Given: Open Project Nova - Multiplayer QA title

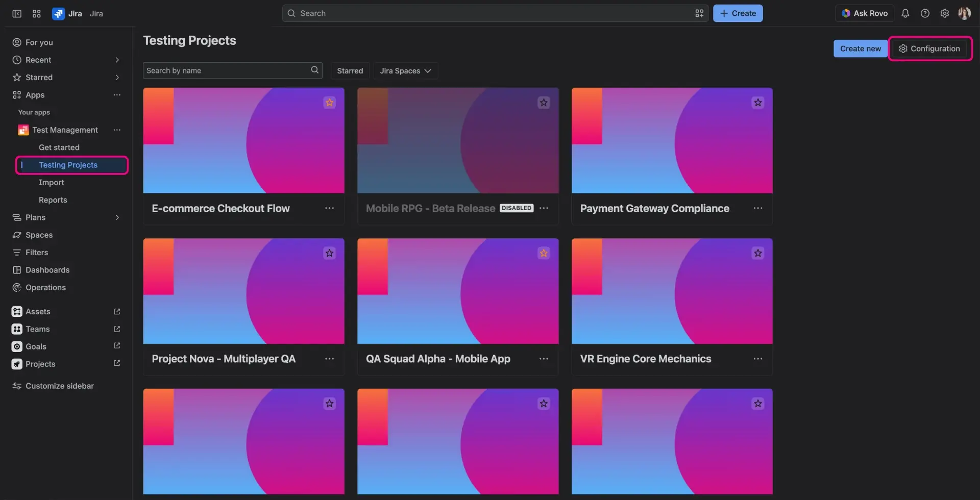Looking at the screenshot, I should point(224,359).
